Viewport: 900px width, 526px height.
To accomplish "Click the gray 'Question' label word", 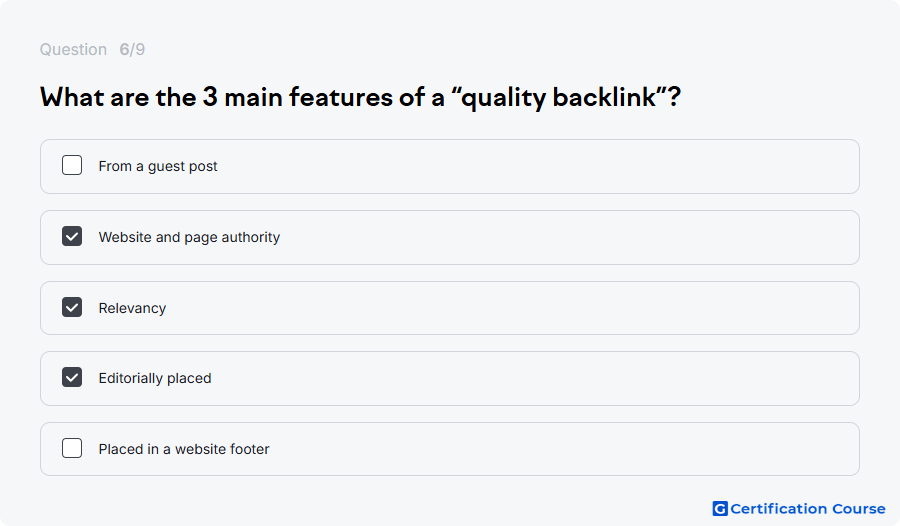I will tap(73, 49).
